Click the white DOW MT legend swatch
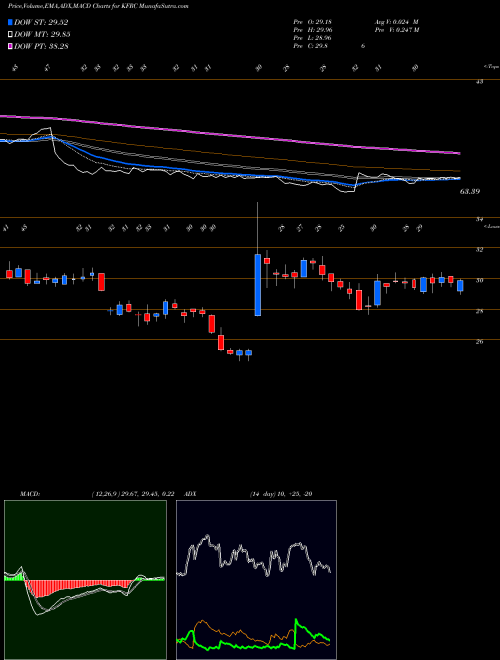500x660 pixels. [x=10, y=35]
